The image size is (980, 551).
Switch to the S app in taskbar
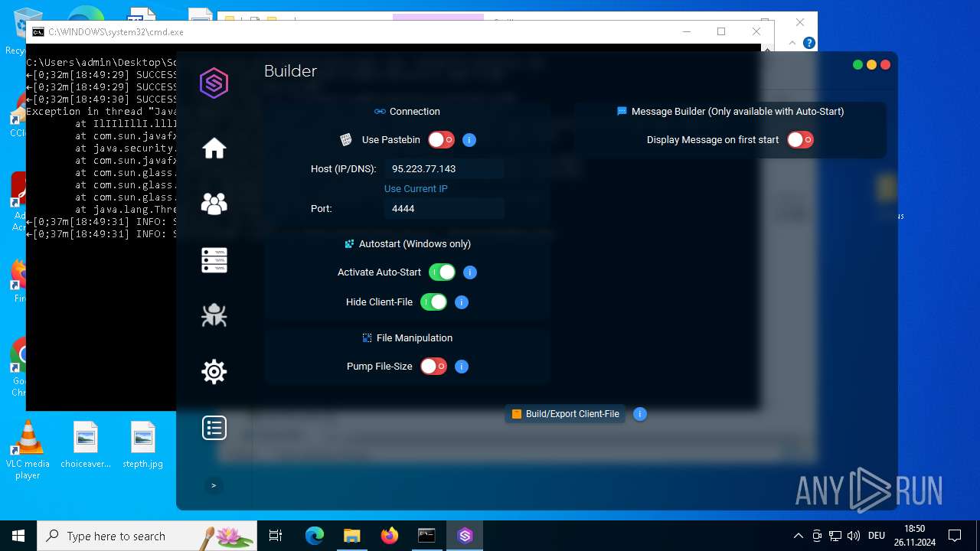[x=465, y=536]
